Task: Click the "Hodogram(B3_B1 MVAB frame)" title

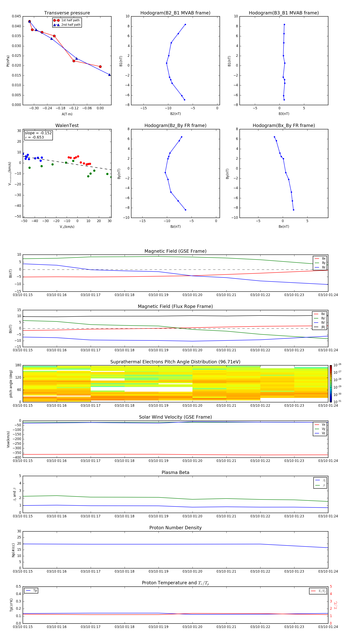Action: click(x=284, y=13)
